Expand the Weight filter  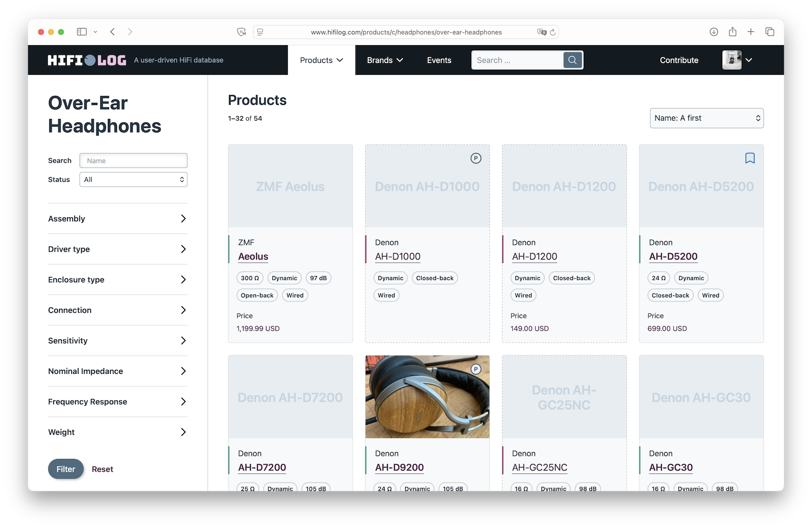(117, 432)
